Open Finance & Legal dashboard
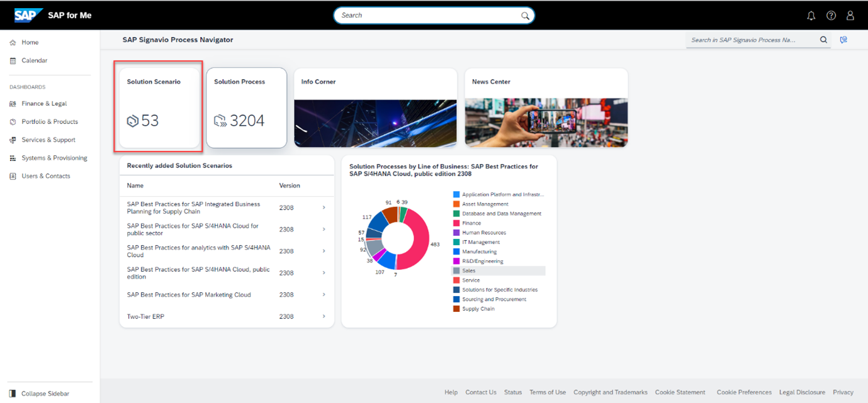Viewport: 868px width, 403px height. point(44,104)
